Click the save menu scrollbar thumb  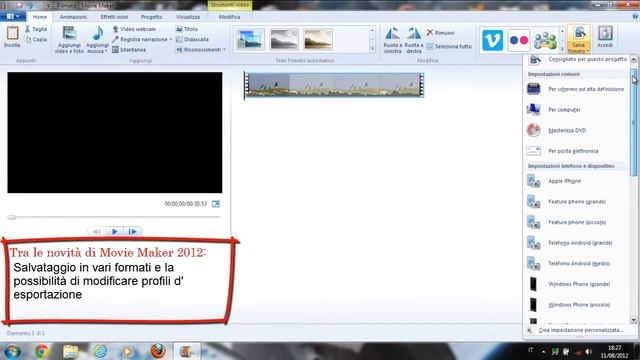[x=633, y=122]
